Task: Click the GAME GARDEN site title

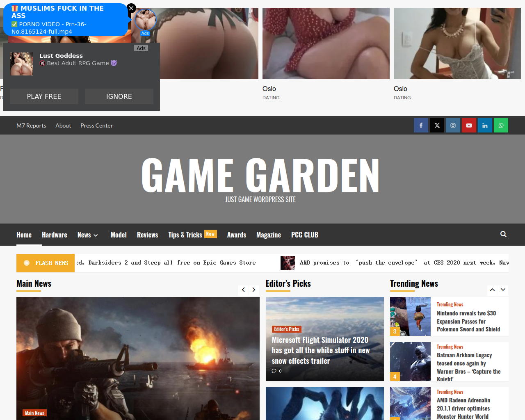Action: point(260,176)
